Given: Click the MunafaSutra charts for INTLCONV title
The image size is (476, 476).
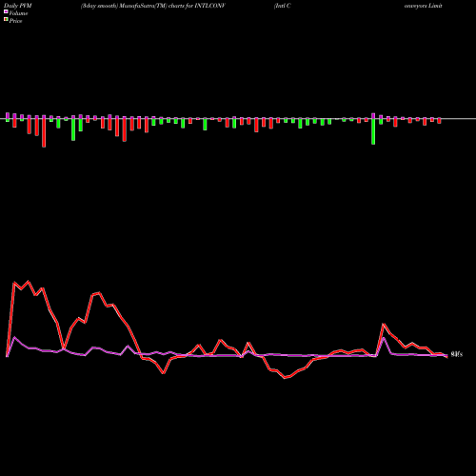Looking at the screenshot, I should (x=153, y=6).
